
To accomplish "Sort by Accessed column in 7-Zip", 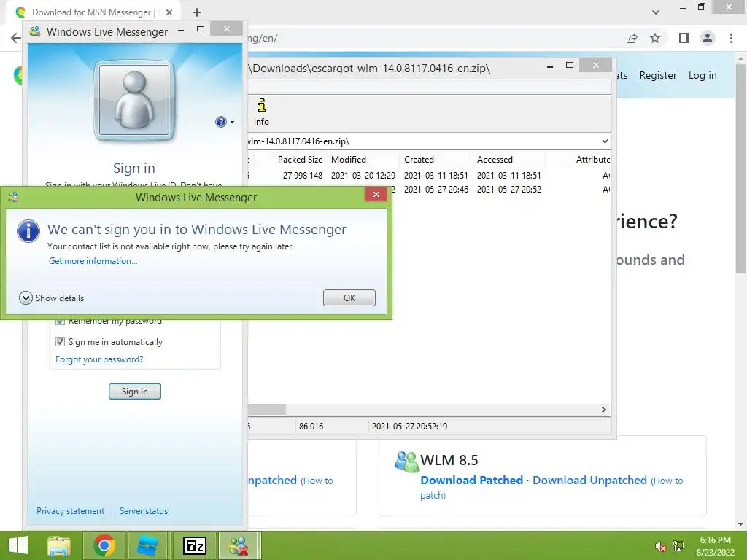I will click(508, 160).
